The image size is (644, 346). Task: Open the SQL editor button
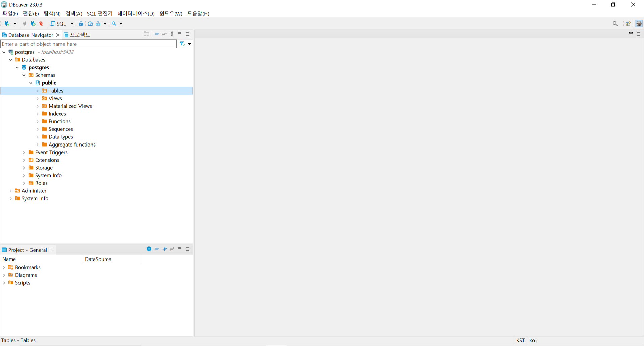(58, 24)
